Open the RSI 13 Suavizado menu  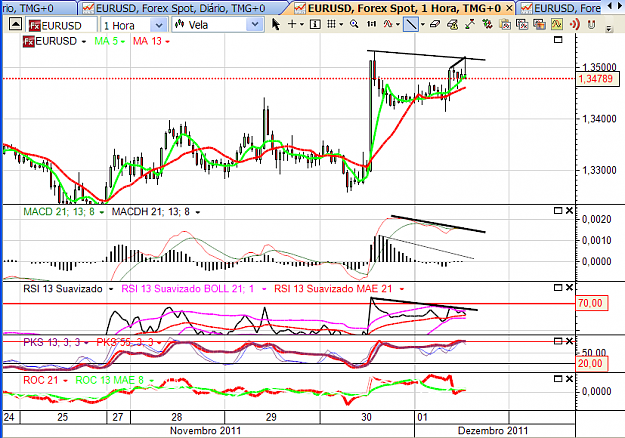pos(111,289)
